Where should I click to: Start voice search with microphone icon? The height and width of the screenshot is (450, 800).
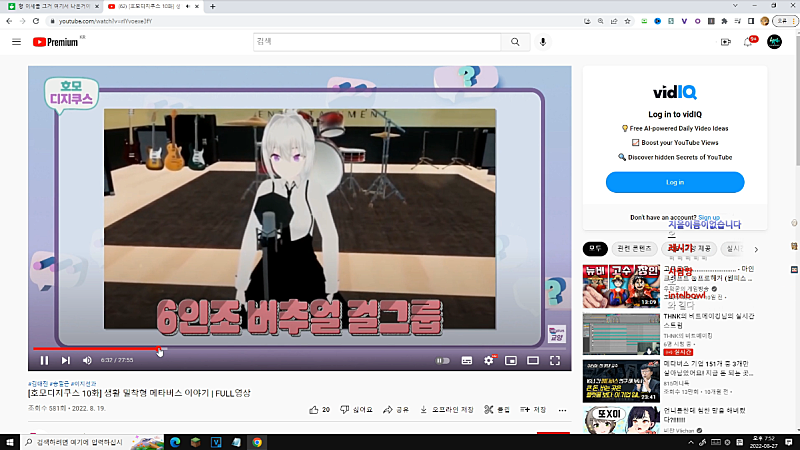click(543, 42)
